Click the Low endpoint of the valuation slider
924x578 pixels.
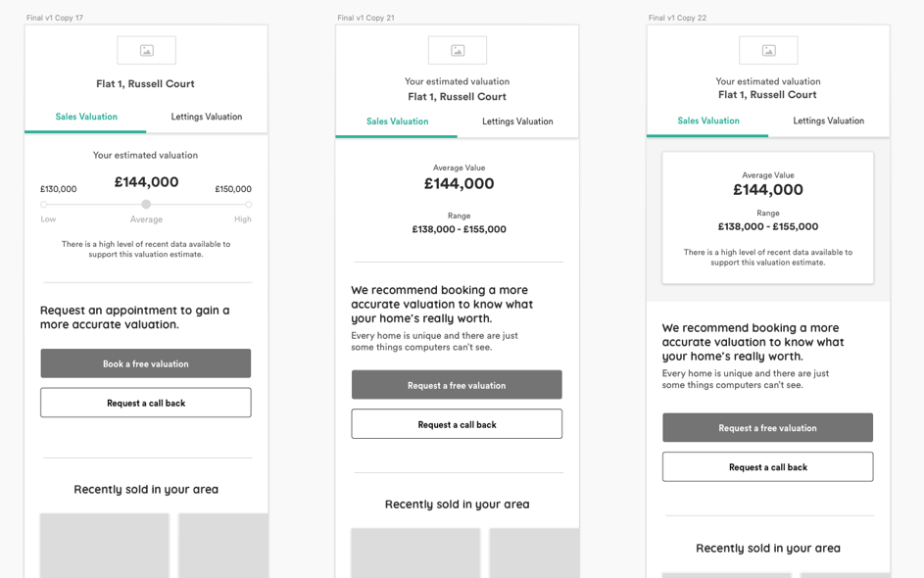click(x=44, y=205)
